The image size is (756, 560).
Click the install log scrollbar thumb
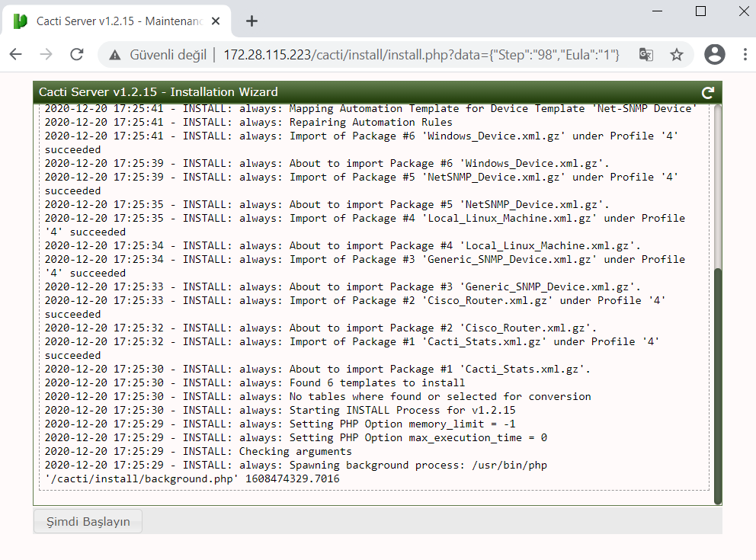[x=717, y=386]
